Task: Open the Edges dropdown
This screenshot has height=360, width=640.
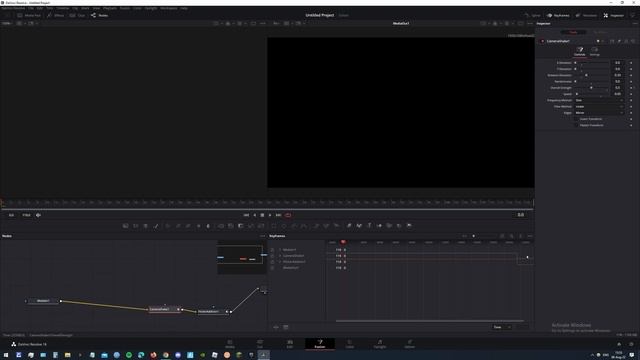Action: pyautogui.click(x=599, y=113)
